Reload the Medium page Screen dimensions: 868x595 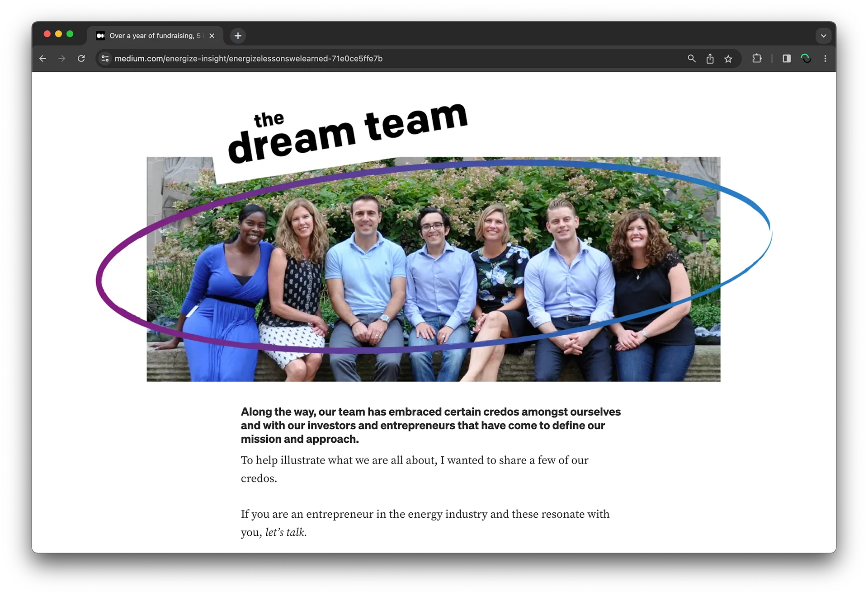pos(81,59)
